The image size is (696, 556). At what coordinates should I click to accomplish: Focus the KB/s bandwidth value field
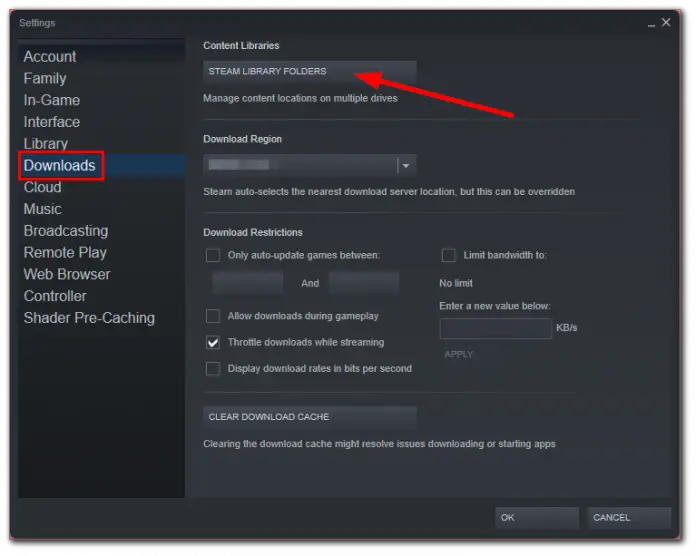tap(496, 328)
